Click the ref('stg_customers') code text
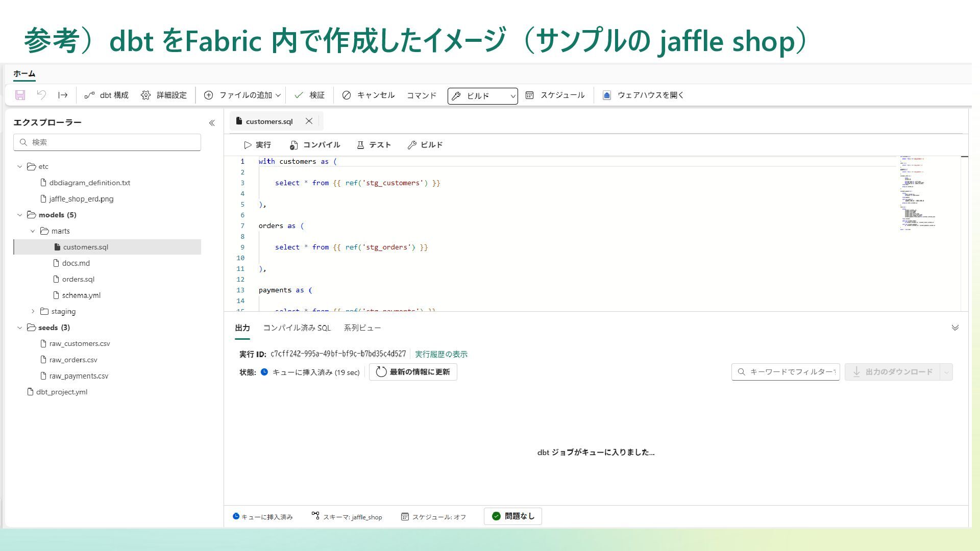This screenshot has height=551, width=980. tap(387, 183)
